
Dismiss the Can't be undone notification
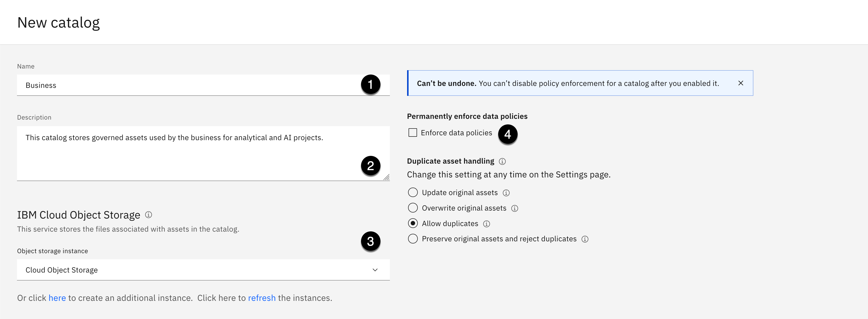(741, 83)
